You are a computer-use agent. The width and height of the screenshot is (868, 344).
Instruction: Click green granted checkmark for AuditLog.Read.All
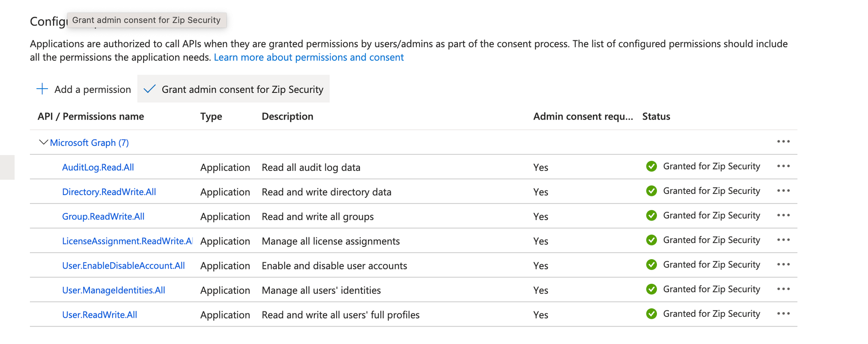[651, 166]
